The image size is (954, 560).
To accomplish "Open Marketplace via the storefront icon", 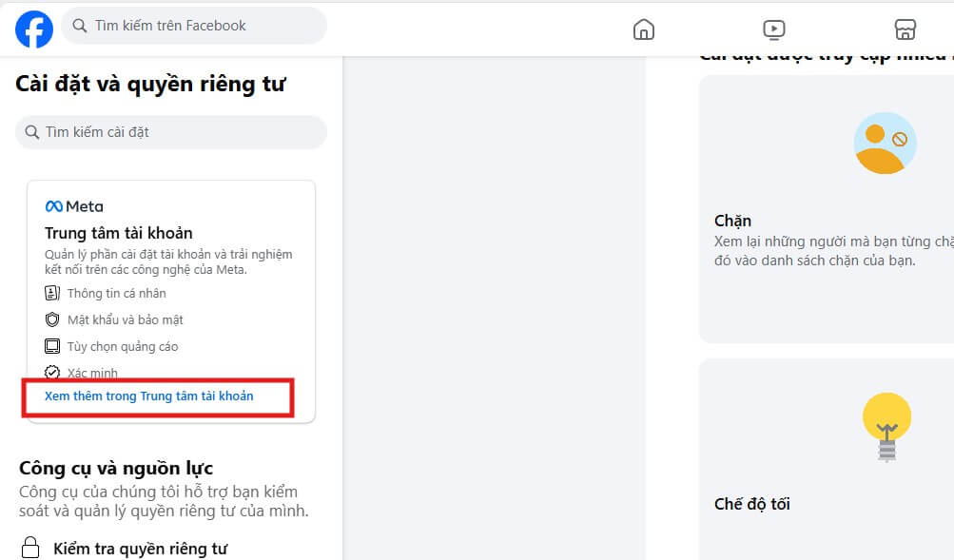I will coord(905,29).
